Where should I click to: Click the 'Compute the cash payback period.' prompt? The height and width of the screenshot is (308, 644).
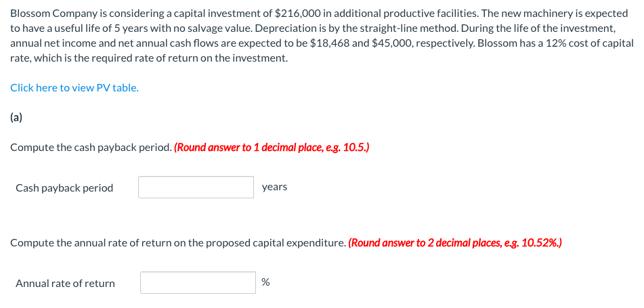[x=91, y=148]
